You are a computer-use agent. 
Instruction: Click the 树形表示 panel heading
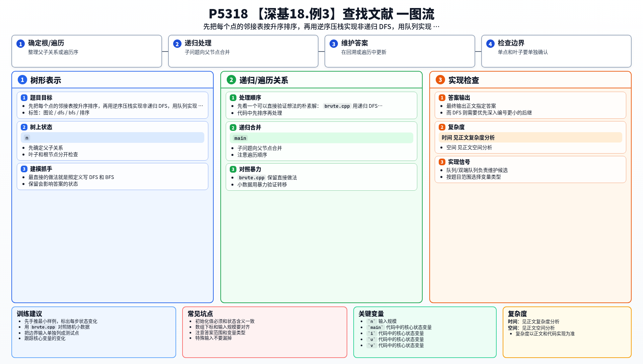click(x=46, y=80)
